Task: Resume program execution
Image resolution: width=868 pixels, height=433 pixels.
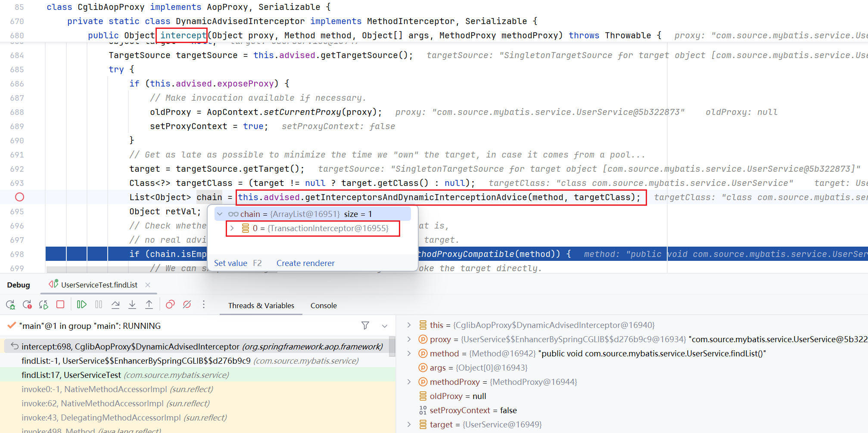Action: pos(81,305)
